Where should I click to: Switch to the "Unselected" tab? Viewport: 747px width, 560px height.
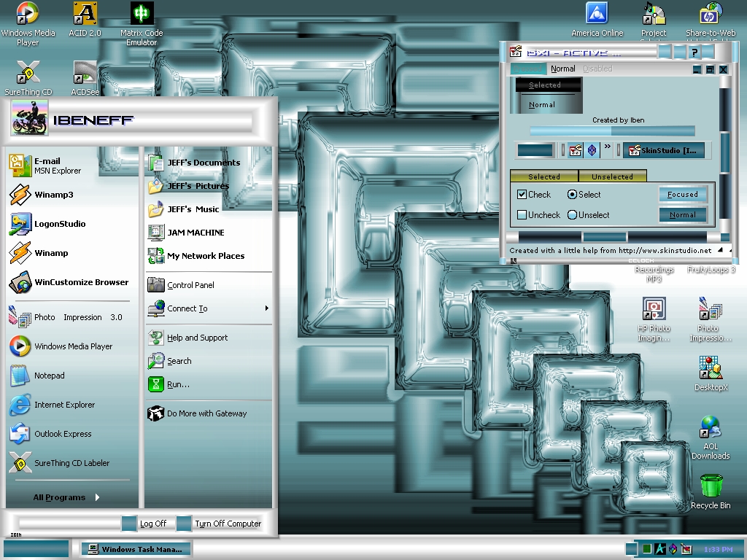click(612, 176)
